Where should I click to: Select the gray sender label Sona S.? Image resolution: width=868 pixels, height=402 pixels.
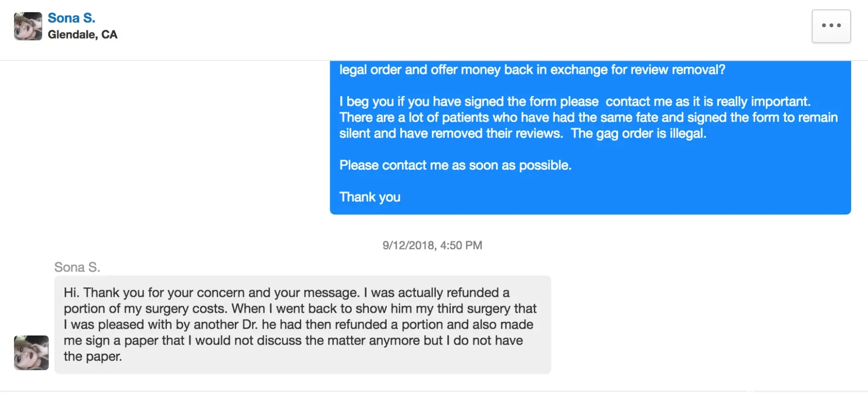click(77, 267)
